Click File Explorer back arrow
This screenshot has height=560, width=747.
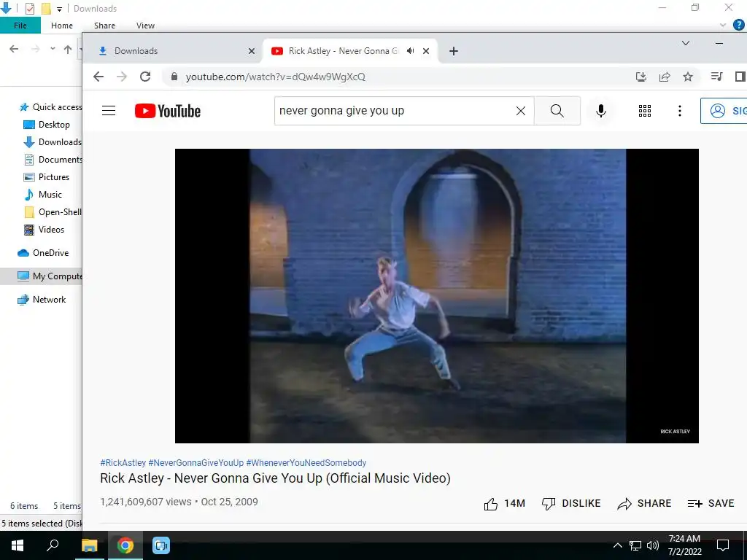(x=15, y=49)
